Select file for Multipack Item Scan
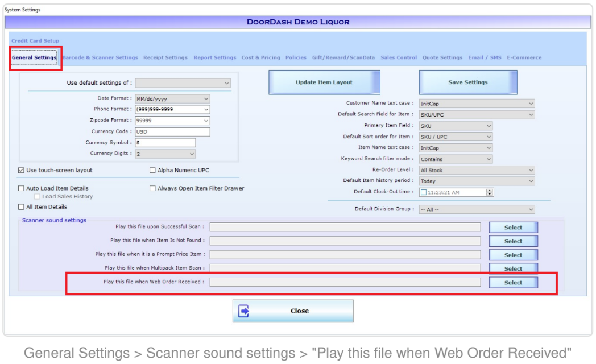 pos(513,268)
